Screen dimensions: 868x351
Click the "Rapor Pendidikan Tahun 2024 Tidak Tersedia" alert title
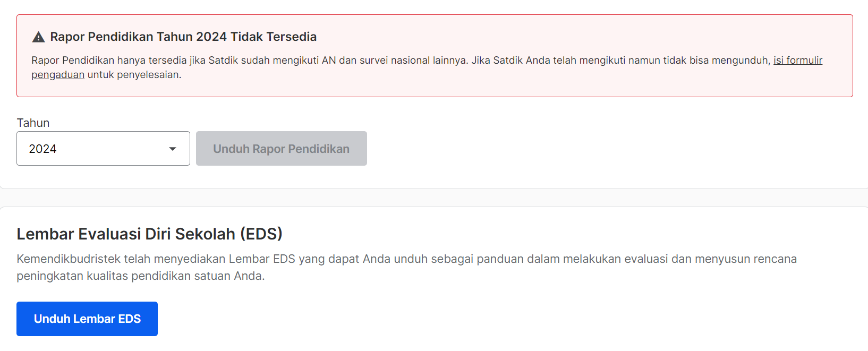[183, 37]
